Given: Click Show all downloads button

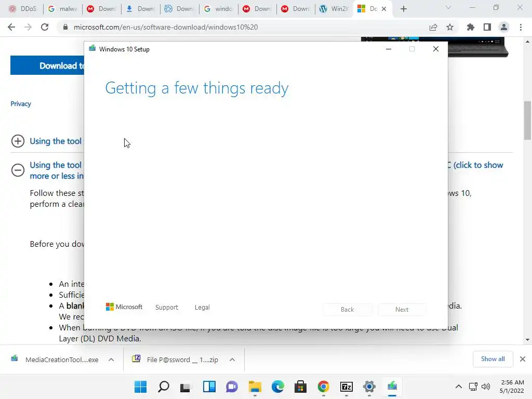Looking at the screenshot, I should (493, 359).
